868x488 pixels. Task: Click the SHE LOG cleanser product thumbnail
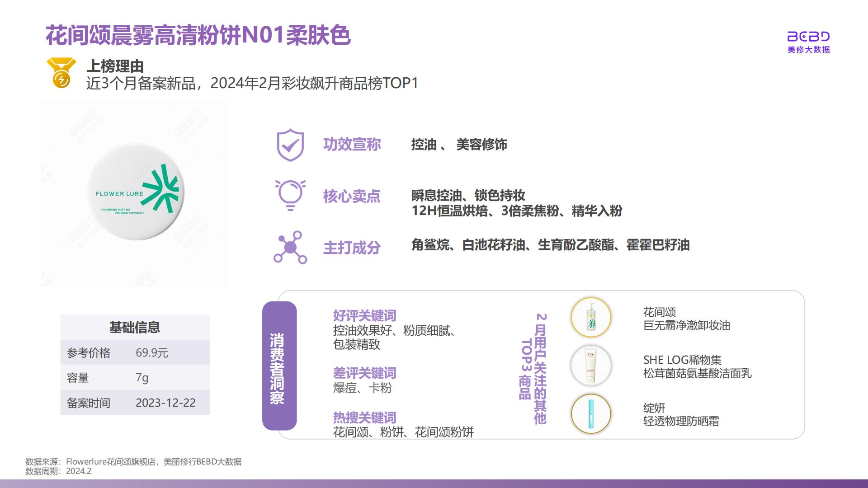591,366
